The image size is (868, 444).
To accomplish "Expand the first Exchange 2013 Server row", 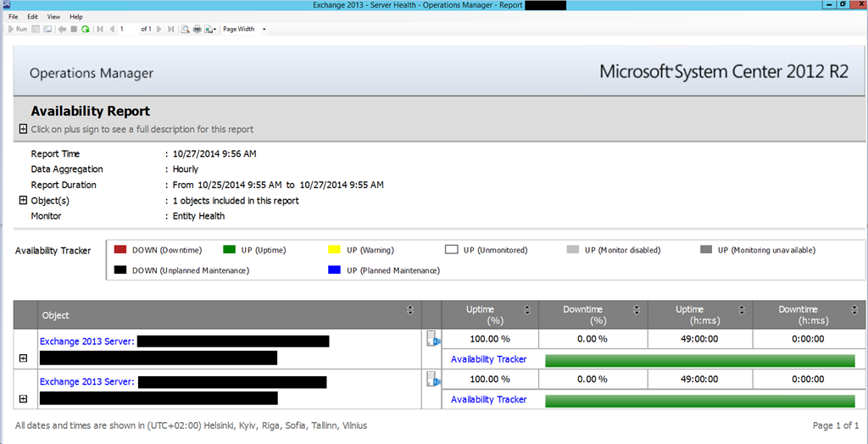I will pos(23,358).
